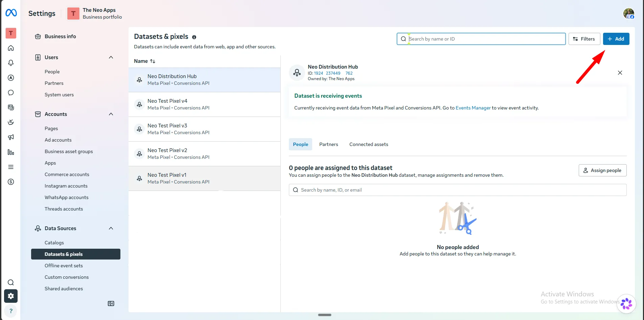Click the Meta logo icon
The height and width of the screenshot is (320, 644).
click(x=11, y=13)
